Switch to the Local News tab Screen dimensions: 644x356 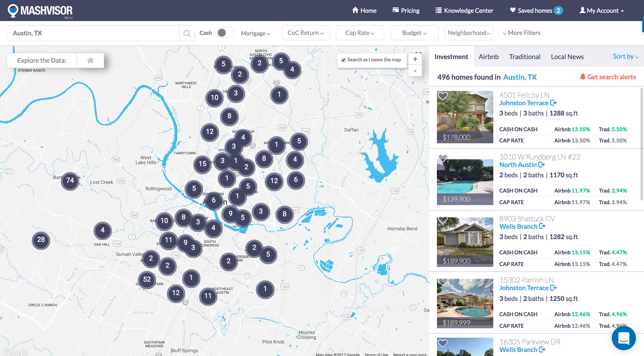pyautogui.click(x=567, y=57)
